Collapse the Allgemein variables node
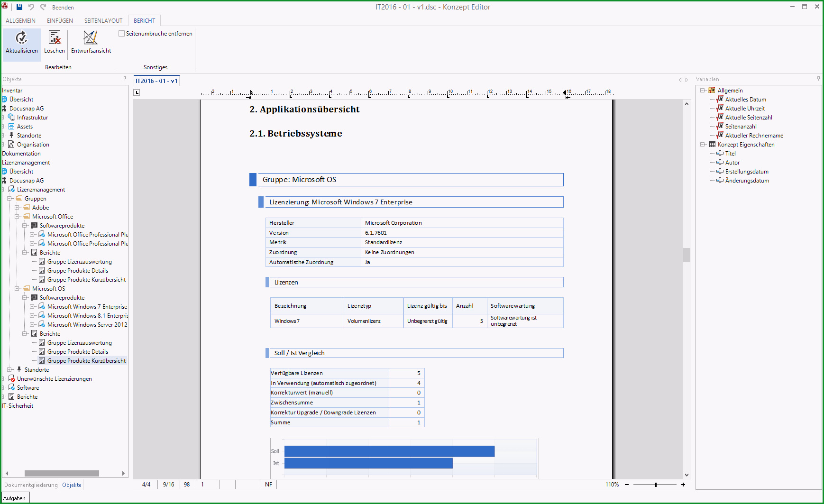The height and width of the screenshot is (504, 824). pos(703,90)
